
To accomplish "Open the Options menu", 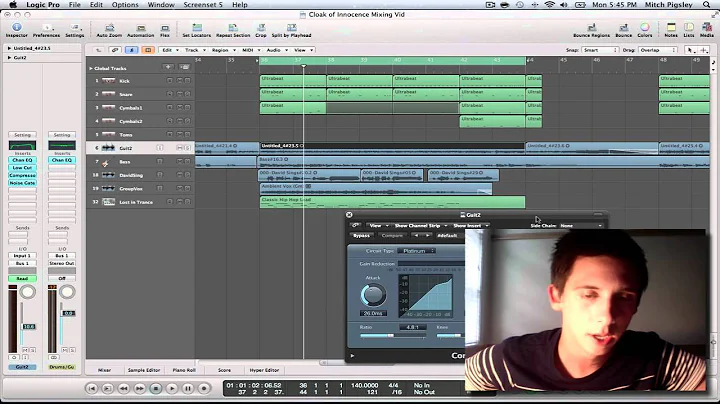I will click(125, 5).
